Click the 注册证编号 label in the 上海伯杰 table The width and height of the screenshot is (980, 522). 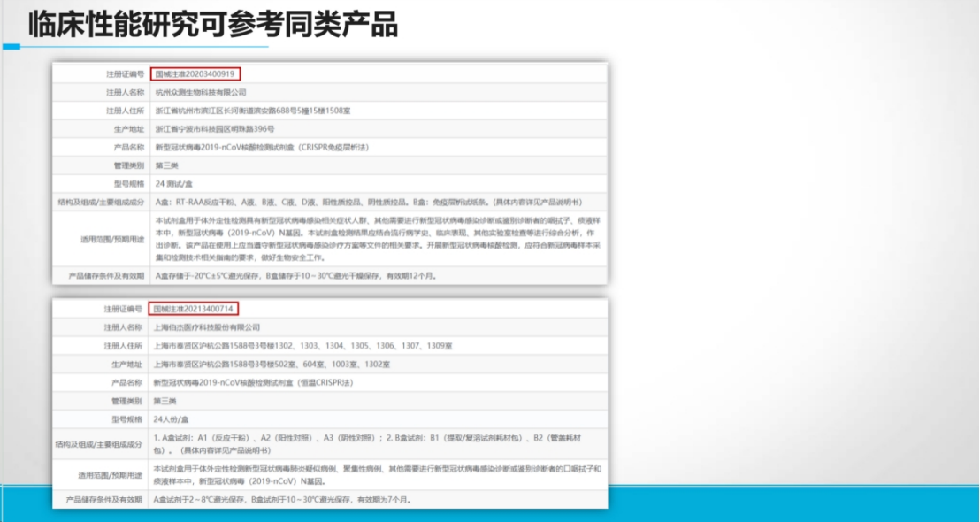(123, 310)
